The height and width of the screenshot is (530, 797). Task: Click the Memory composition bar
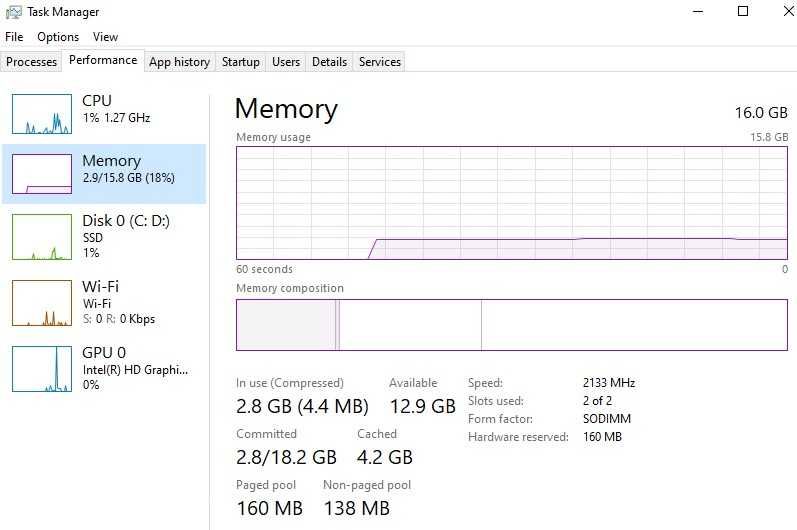[512, 325]
